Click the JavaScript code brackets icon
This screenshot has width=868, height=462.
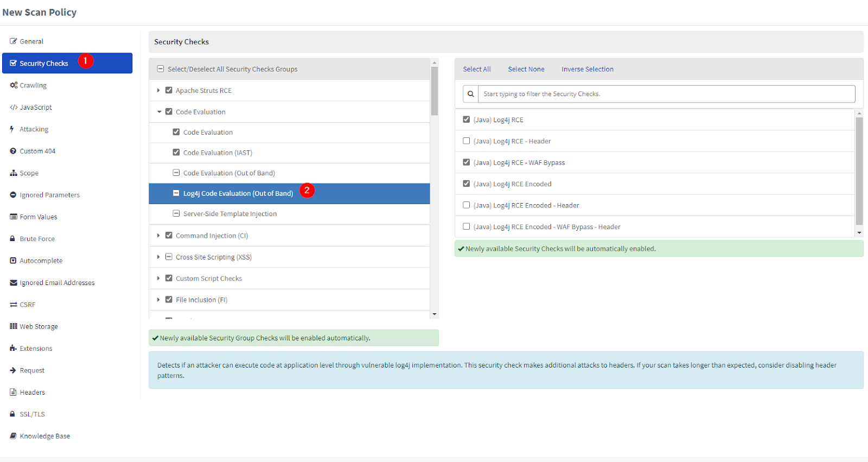pyautogui.click(x=14, y=107)
